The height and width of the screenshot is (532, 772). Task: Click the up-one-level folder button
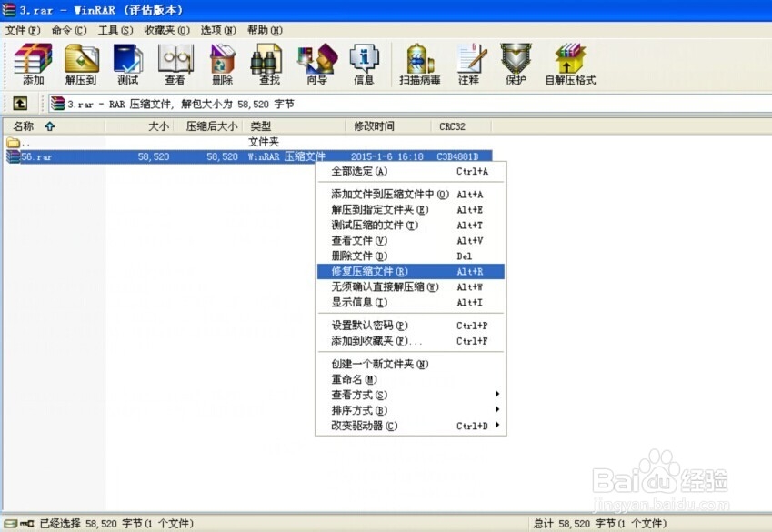pyautogui.click(x=20, y=103)
